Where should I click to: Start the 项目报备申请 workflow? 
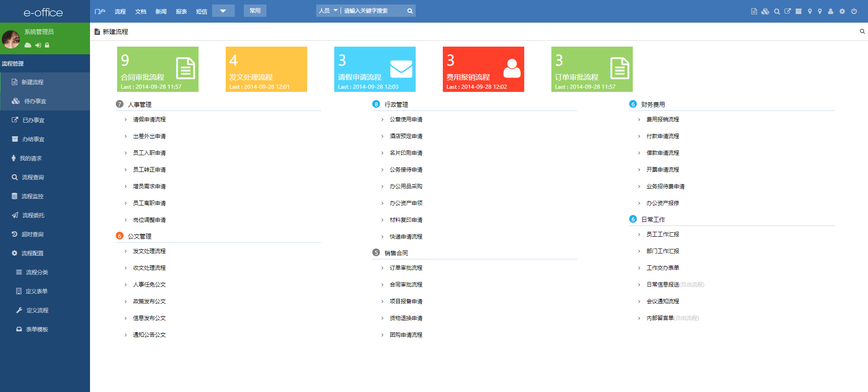coord(406,301)
